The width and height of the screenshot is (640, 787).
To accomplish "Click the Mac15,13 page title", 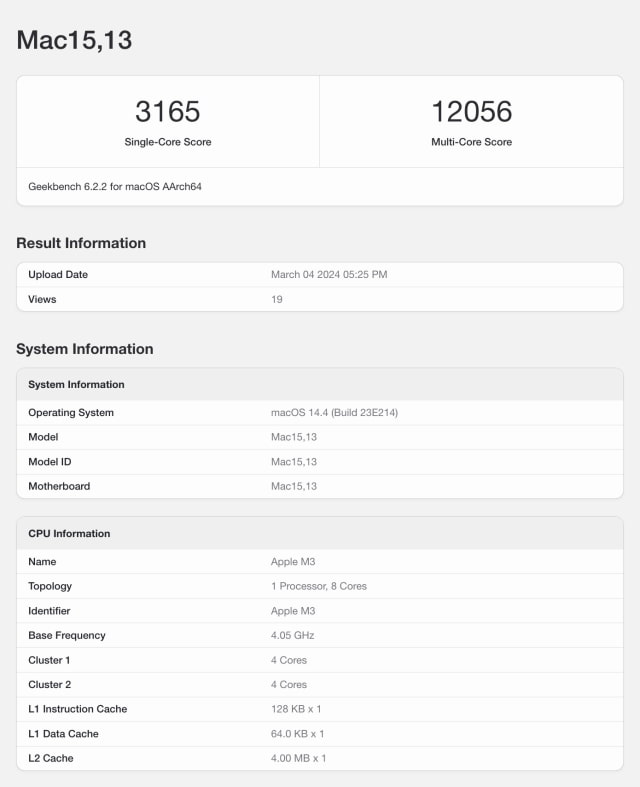I will point(74,40).
